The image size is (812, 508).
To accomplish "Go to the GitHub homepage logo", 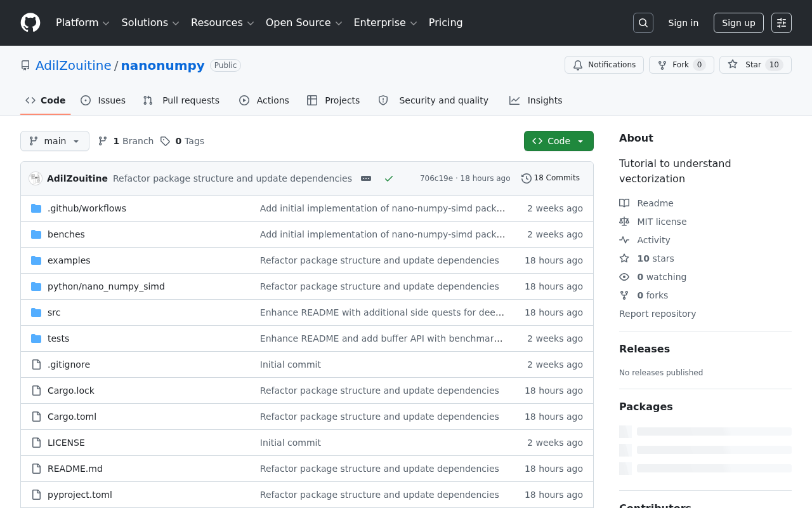I will point(30,23).
